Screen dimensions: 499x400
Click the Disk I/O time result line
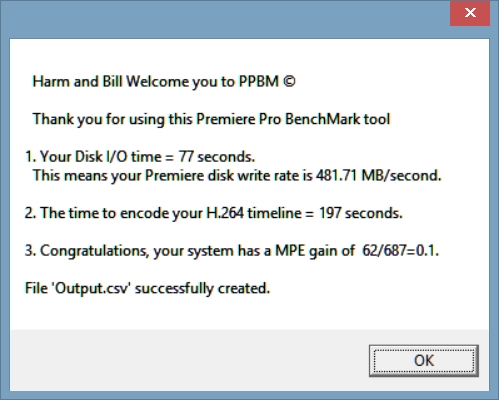140,156
